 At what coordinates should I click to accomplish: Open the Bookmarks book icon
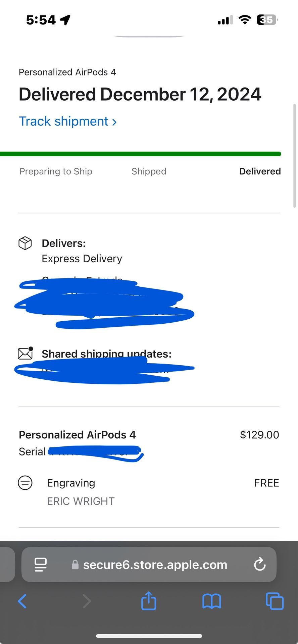tap(211, 601)
